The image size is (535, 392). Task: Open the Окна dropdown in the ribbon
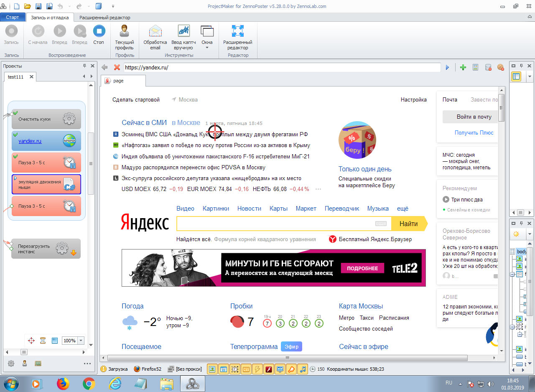[x=207, y=37]
